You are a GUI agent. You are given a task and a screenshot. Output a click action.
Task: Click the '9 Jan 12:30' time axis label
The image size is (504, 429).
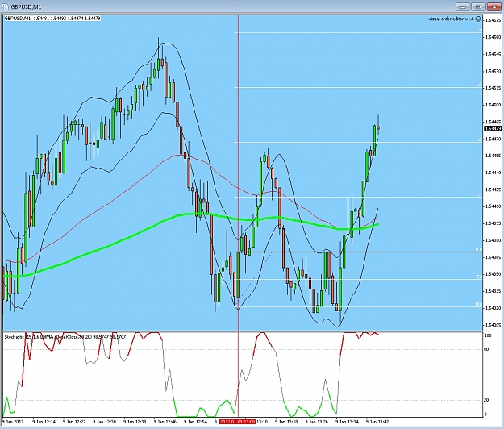pos(105,421)
